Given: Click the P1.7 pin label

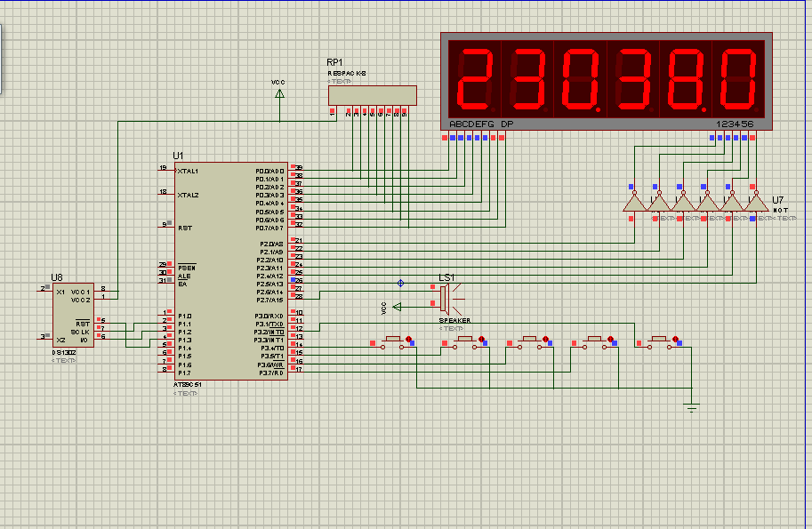Looking at the screenshot, I should (185, 373).
